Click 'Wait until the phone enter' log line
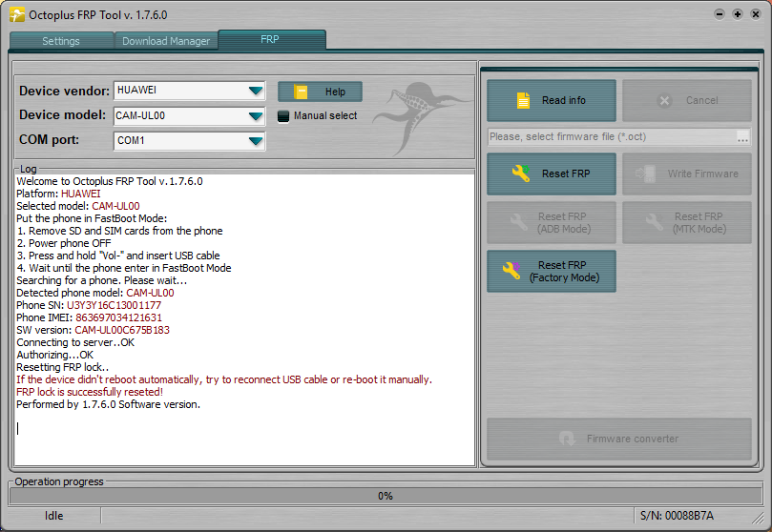772x532 pixels. tap(124, 268)
